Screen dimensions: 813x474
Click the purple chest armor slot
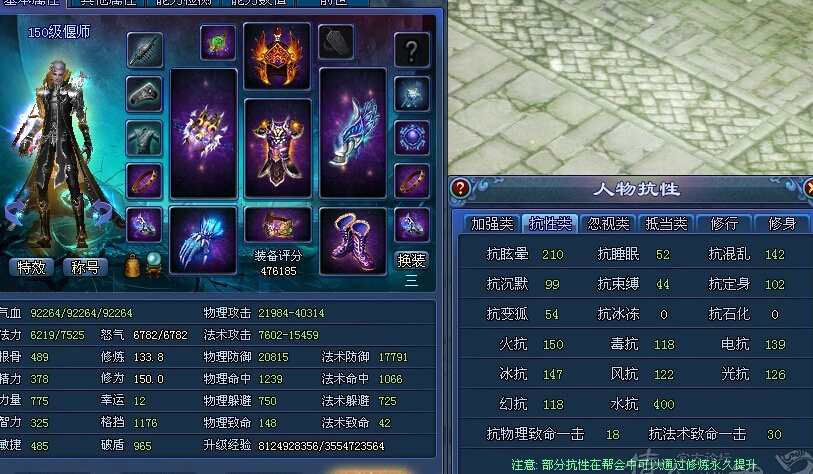[x=277, y=149]
